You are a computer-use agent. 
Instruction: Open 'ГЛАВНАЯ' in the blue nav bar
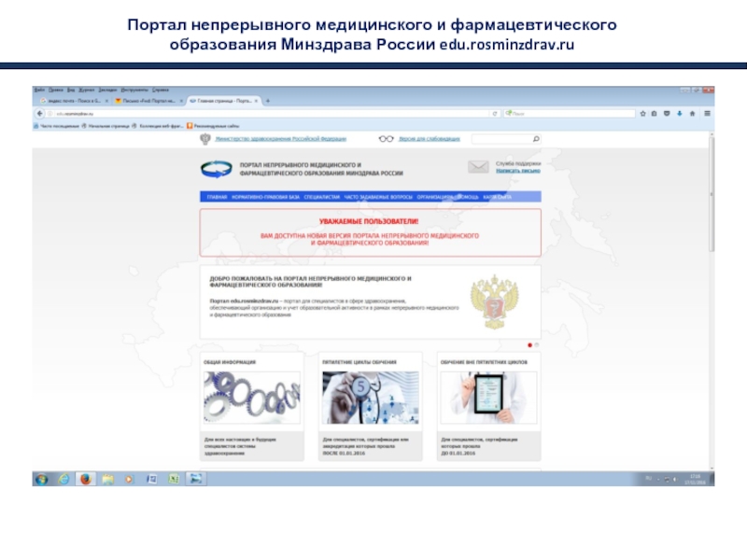point(217,197)
